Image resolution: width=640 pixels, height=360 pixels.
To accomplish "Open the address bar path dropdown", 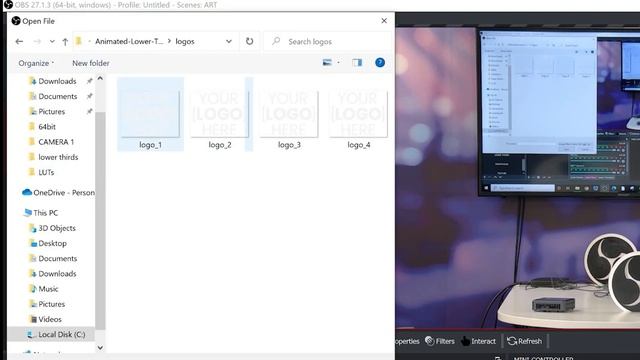I will (x=229, y=42).
